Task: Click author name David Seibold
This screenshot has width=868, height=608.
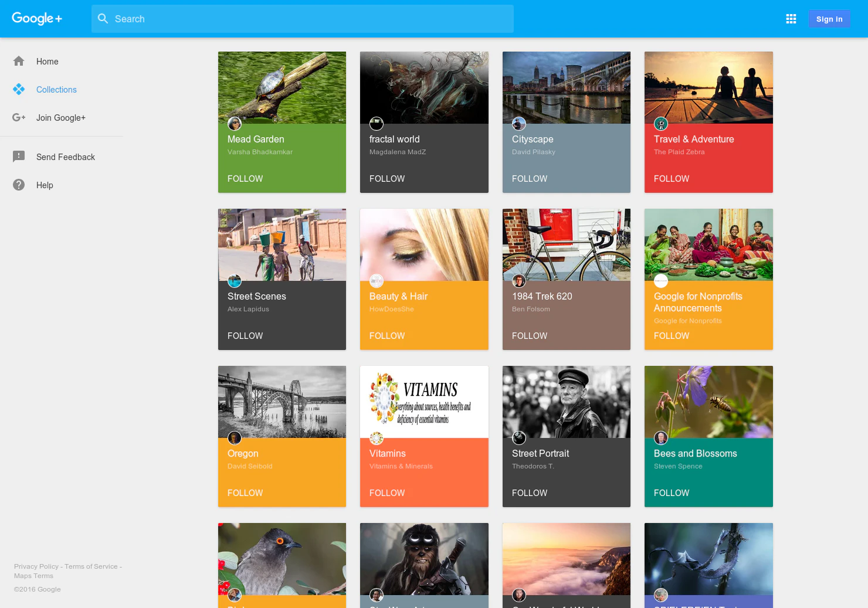Action: coord(250,466)
